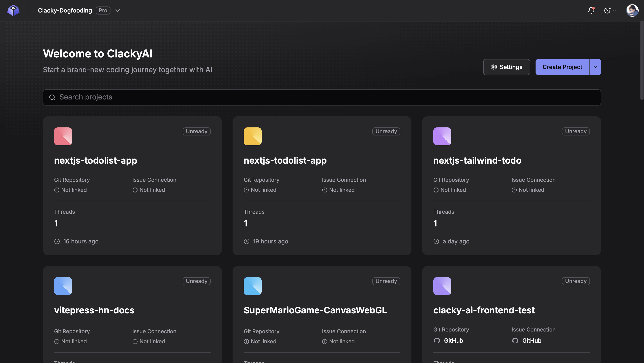Click the search magnifier icon

(52, 97)
